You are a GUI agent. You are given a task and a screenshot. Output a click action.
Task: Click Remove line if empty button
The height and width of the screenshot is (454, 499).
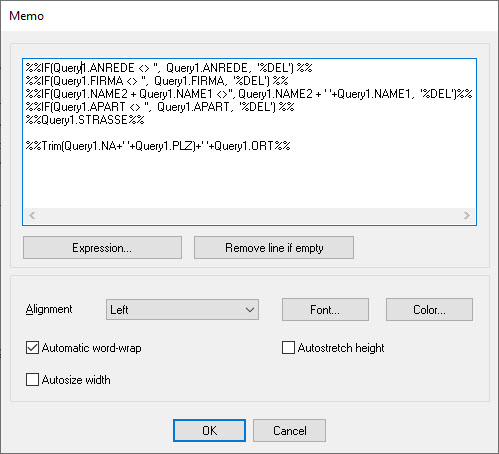pyautogui.click(x=274, y=248)
